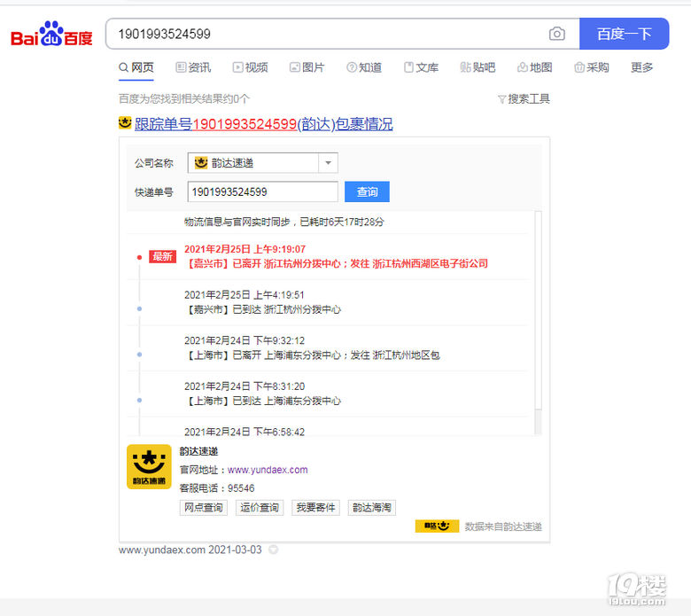Click the 最新 red badge

click(x=163, y=256)
